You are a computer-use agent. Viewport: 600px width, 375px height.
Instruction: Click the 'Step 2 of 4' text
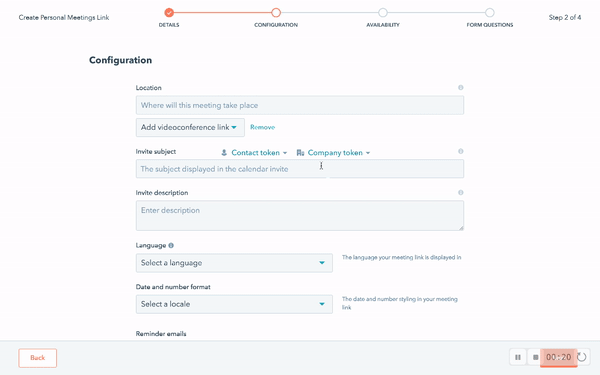pyautogui.click(x=565, y=17)
